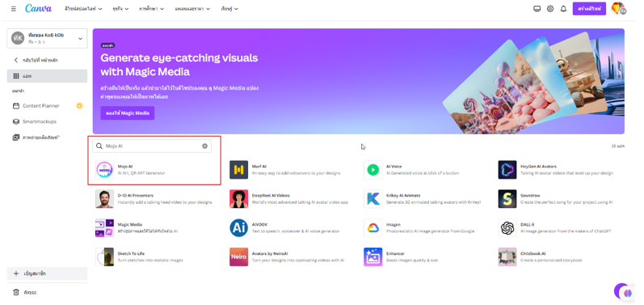The width and height of the screenshot is (644, 305).
Task: Click the 'AI Voice' app title text
Action: 394,167
